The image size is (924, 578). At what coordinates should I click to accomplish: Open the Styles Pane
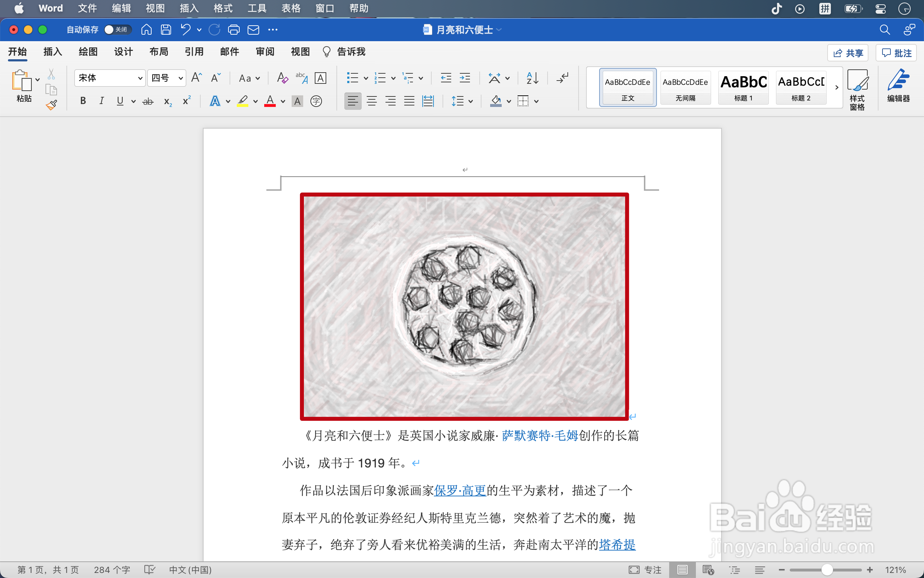pos(857,90)
